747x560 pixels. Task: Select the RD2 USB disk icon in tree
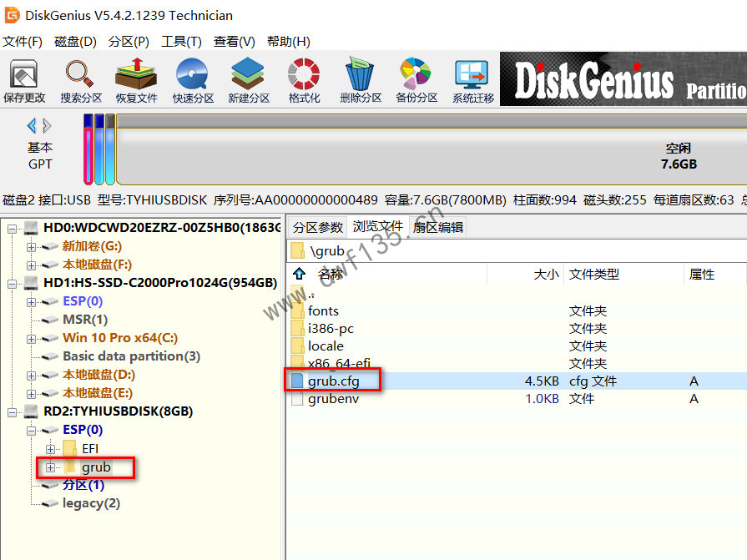point(31,411)
